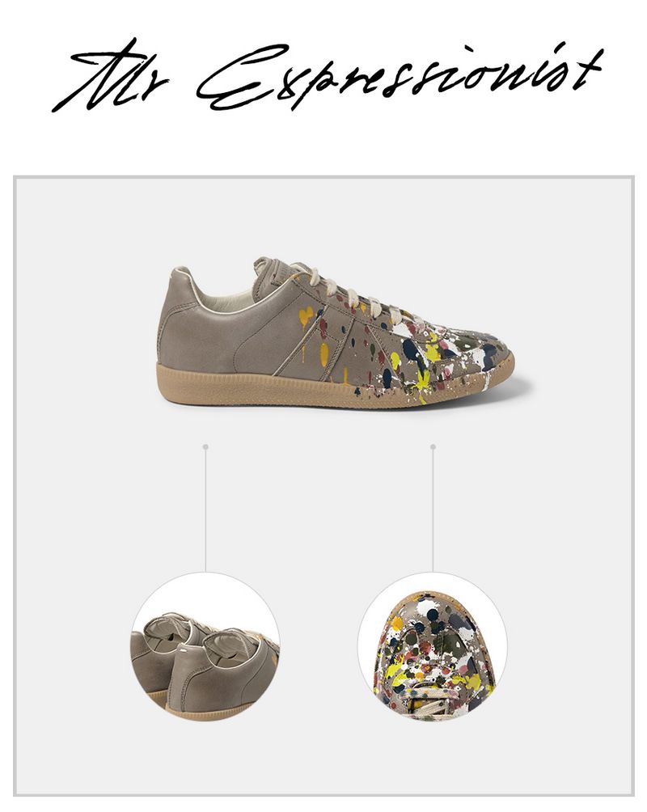
Task: Pick the yellow paint drip on sneaker side
Action: [x=323, y=354]
